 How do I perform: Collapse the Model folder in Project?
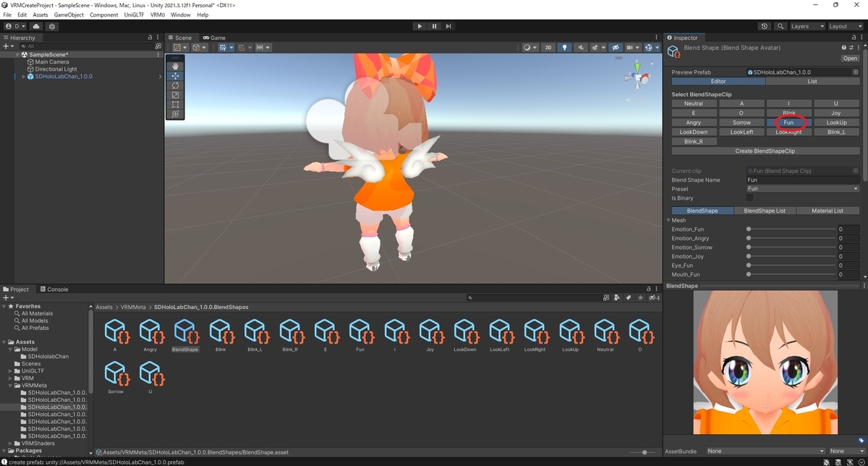tap(11, 349)
